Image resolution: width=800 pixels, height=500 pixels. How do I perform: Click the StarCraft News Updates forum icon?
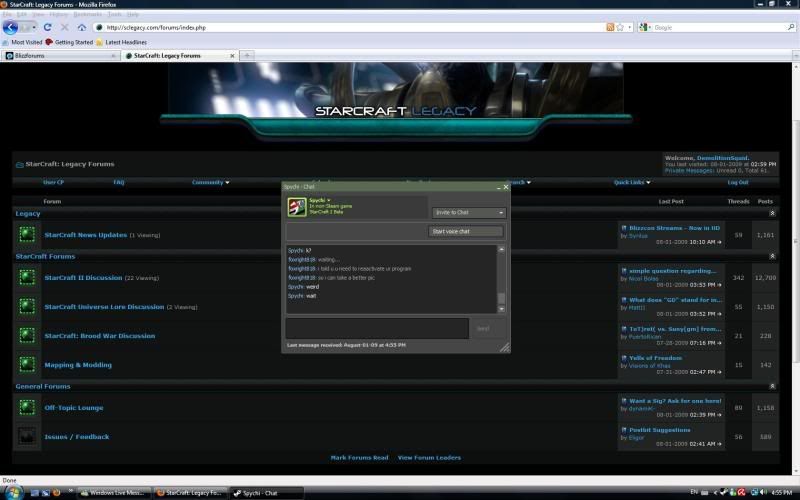[x=27, y=235]
